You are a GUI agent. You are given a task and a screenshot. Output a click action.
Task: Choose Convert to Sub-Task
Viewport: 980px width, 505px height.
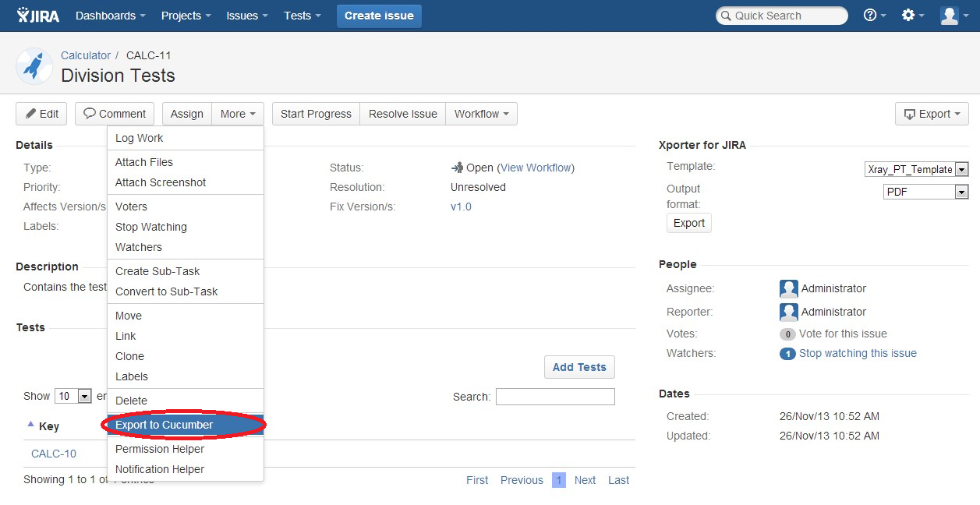(186, 291)
